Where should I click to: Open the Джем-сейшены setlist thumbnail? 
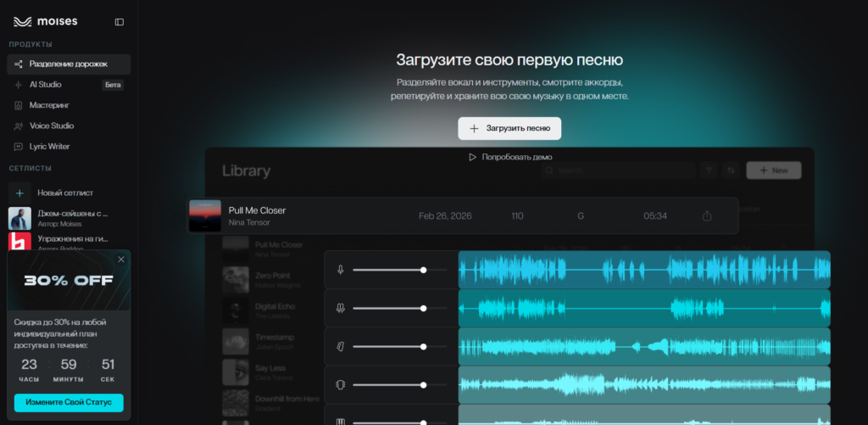pos(20,218)
